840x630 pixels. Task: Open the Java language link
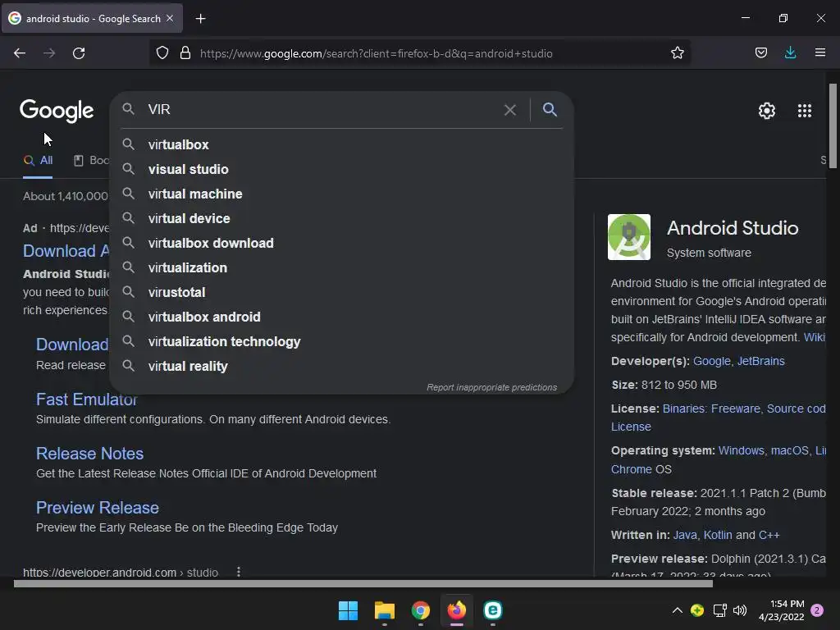tap(685, 535)
